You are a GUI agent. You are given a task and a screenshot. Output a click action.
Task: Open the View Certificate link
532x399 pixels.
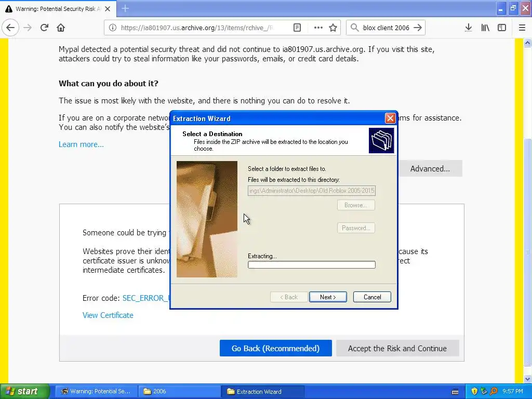pyautogui.click(x=108, y=315)
